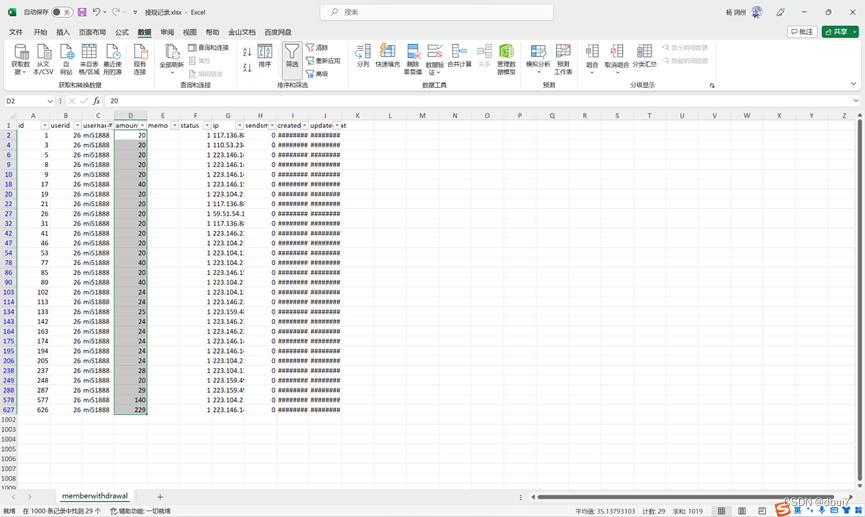Click Remove Duplicates (删除重复值)

click(413, 59)
